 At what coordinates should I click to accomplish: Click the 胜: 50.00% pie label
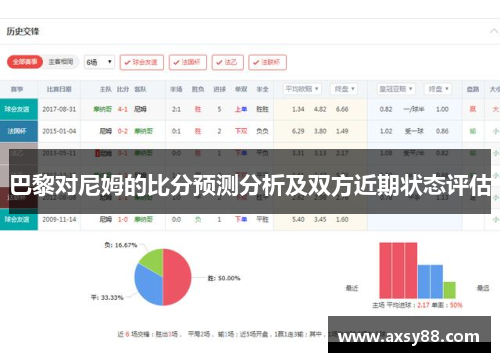tap(224, 278)
